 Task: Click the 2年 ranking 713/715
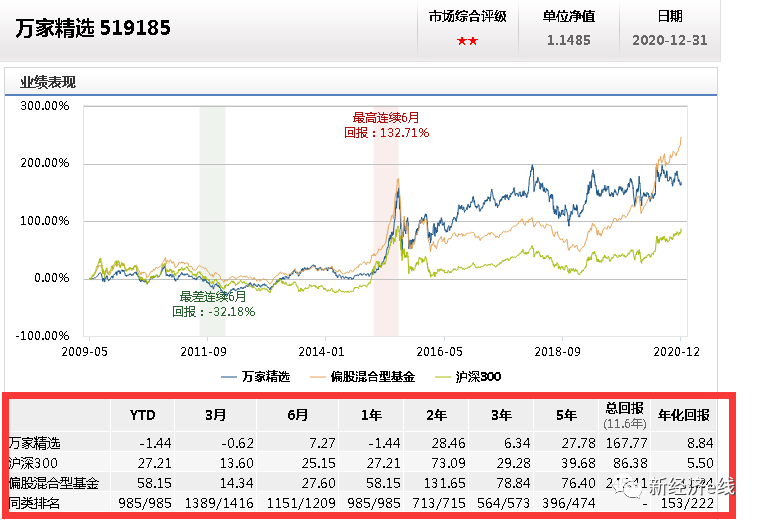coord(439,503)
